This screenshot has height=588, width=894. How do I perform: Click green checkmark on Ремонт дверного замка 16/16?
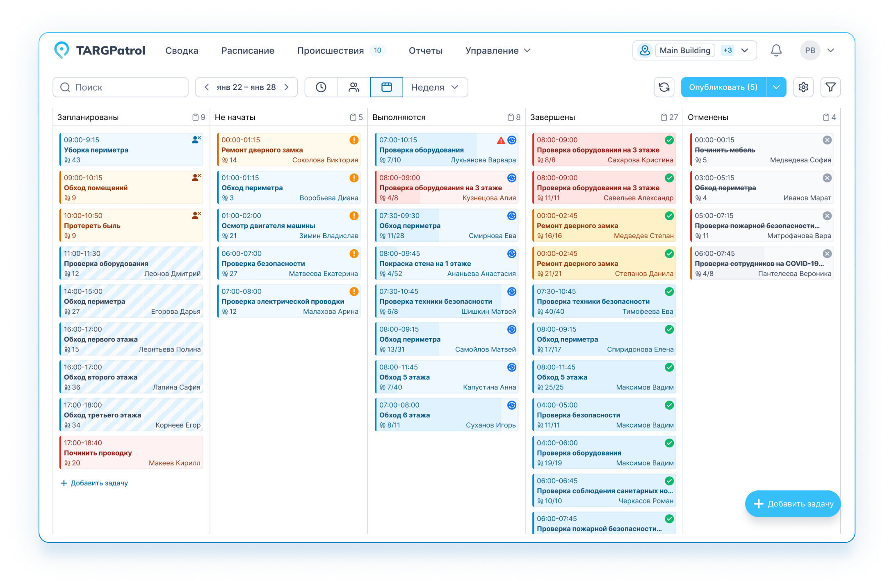click(x=669, y=216)
